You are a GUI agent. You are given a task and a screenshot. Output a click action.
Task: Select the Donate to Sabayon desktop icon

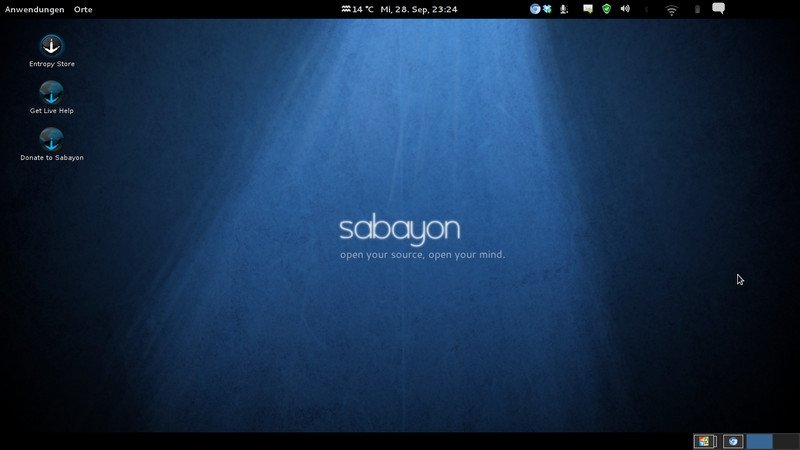click(x=52, y=144)
